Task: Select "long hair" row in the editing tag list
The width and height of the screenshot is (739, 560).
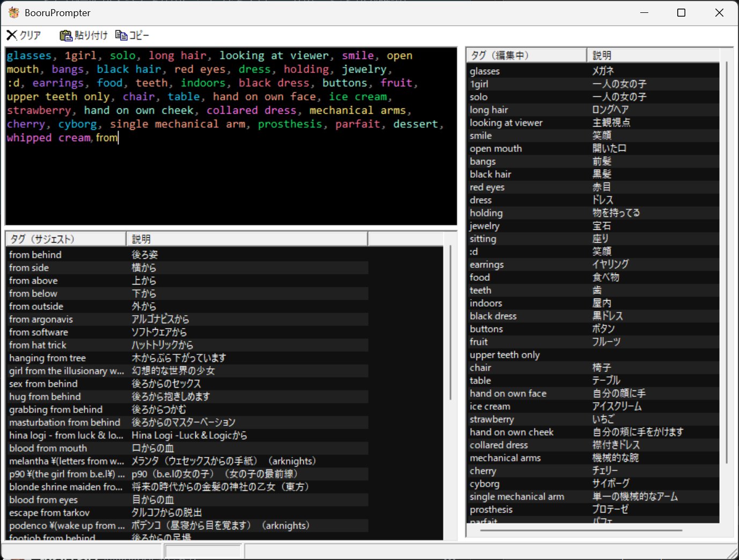Action: (593, 110)
